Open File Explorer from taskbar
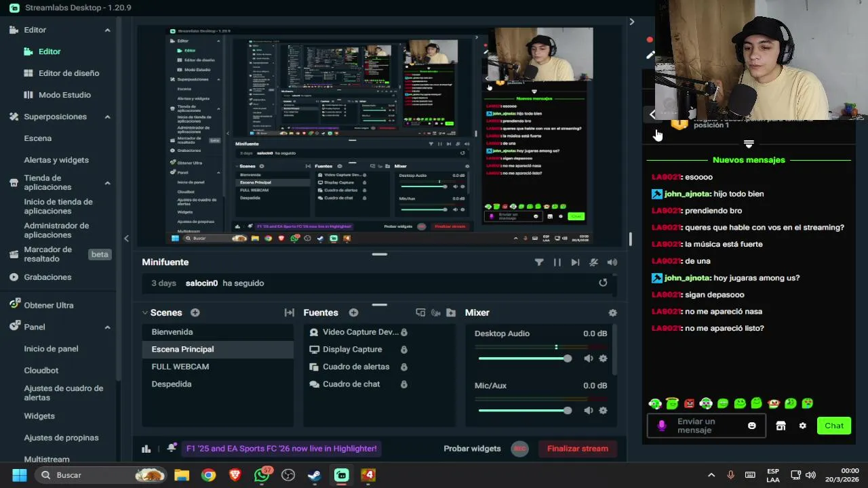This screenshot has height=488, width=868. pos(181,475)
